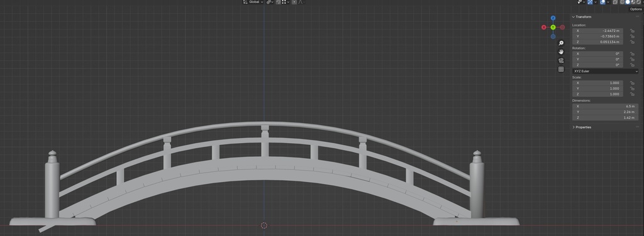Lock the Location X channel
The height and width of the screenshot is (236, 644).
pyautogui.click(x=632, y=31)
